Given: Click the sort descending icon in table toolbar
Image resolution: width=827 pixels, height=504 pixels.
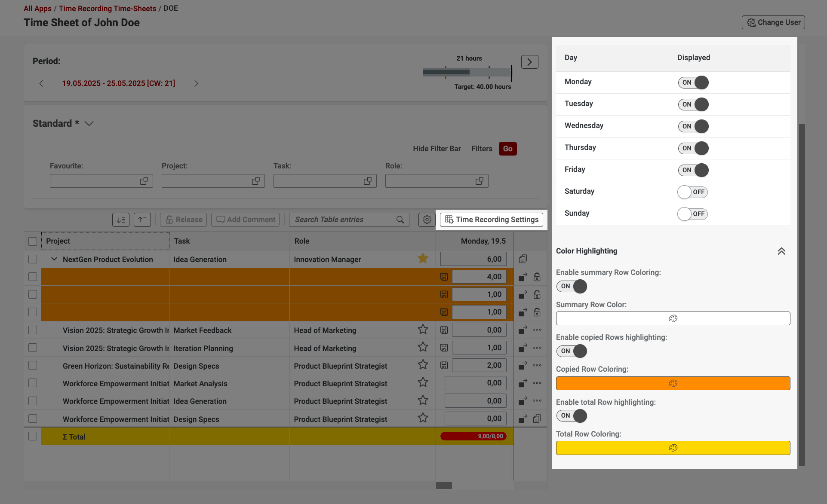Looking at the screenshot, I should (x=121, y=220).
